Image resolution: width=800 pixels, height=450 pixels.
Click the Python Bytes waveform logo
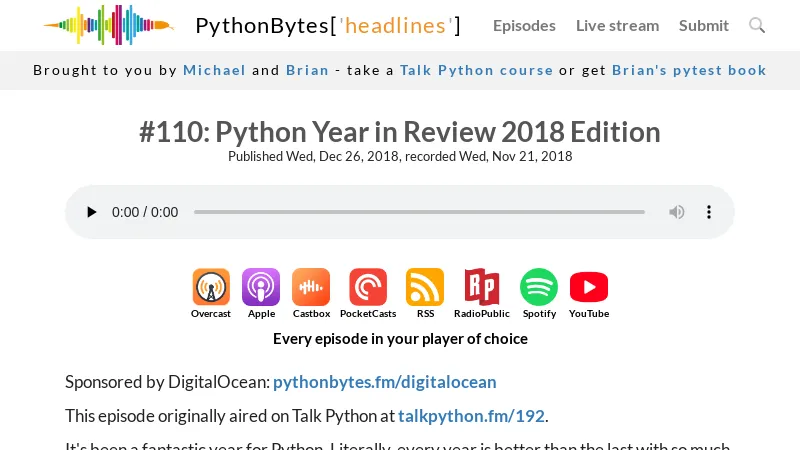pos(108,25)
